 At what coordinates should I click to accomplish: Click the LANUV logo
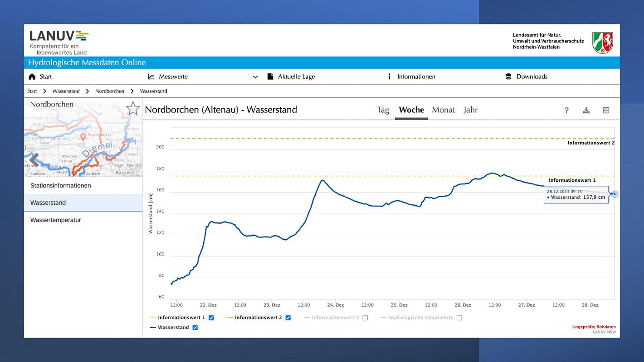coord(59,43)
